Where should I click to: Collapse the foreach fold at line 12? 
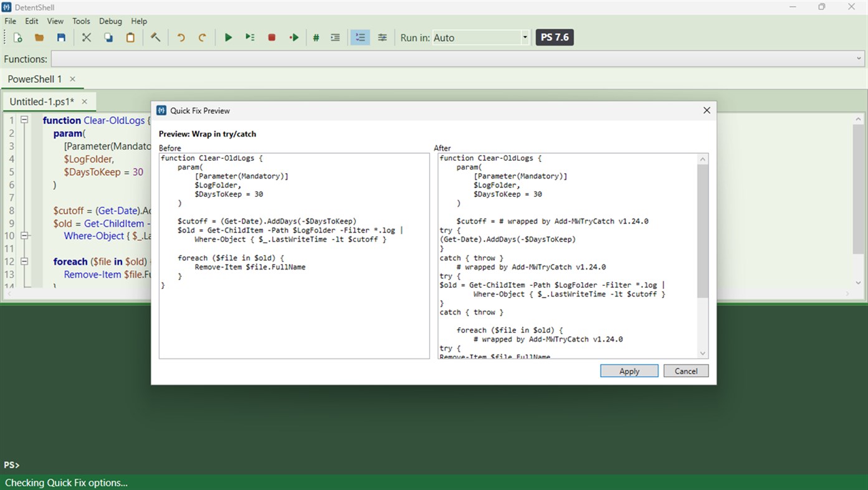point(24,261)
